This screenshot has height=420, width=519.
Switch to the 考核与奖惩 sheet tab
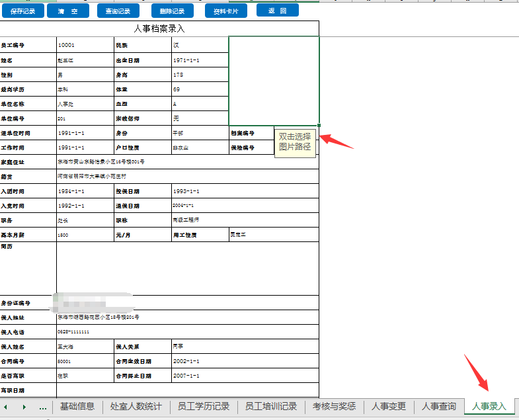point(334,406)
